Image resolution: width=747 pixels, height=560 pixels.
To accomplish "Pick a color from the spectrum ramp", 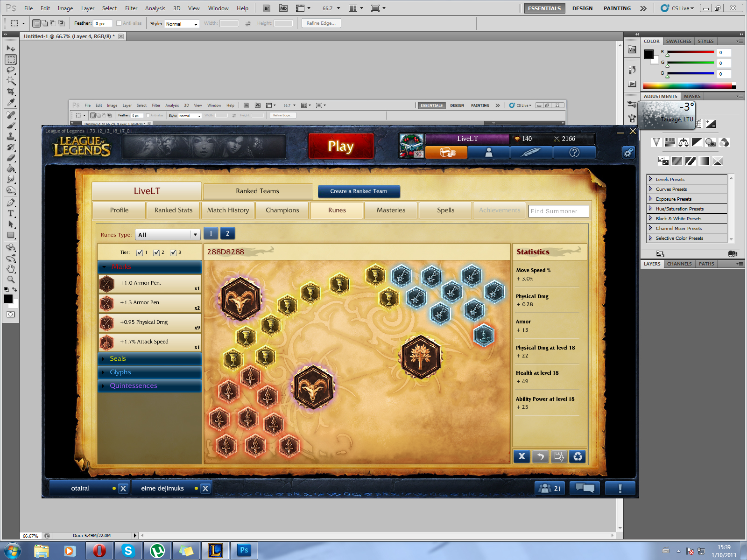I will 689,86.
